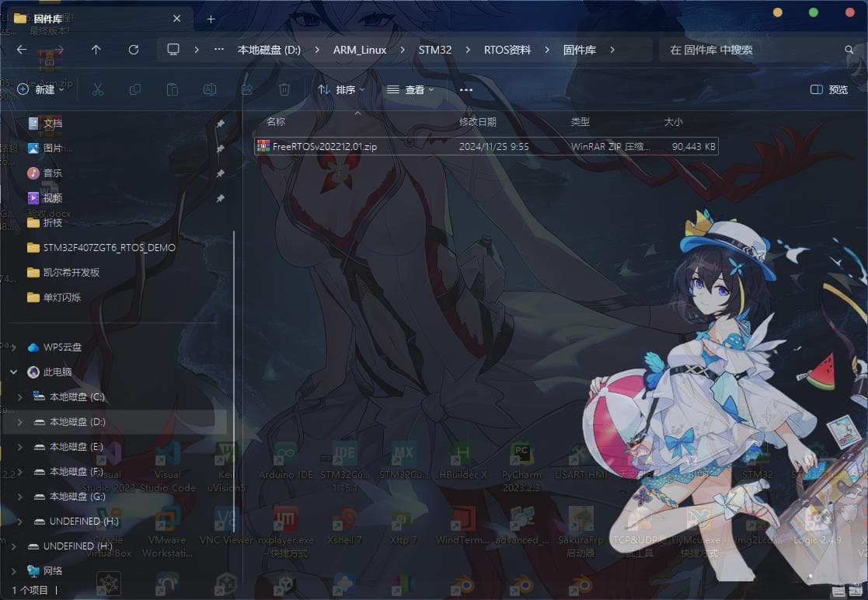Expand 本地磁盘 (C:) tree node
This screenshot has height=600, width=868.
[20, 397]
